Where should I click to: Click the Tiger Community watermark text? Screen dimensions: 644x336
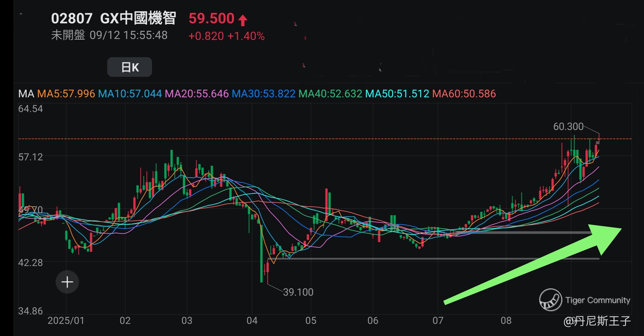pos(598,300)
